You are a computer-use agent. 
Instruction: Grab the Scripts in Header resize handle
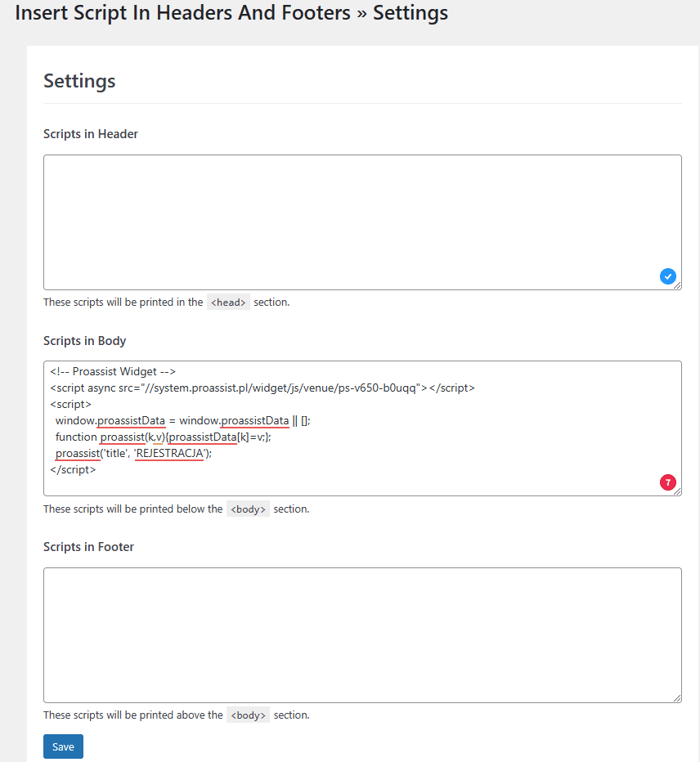tap(677, 285)
